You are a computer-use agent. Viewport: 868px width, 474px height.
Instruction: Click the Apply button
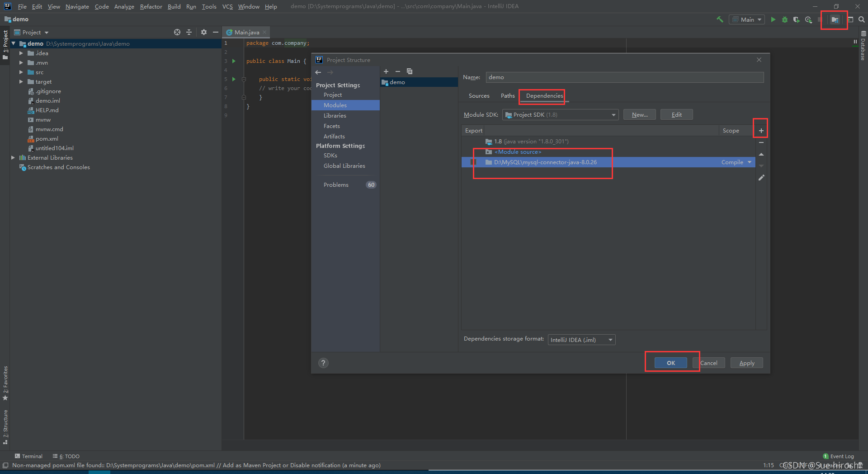747,363
